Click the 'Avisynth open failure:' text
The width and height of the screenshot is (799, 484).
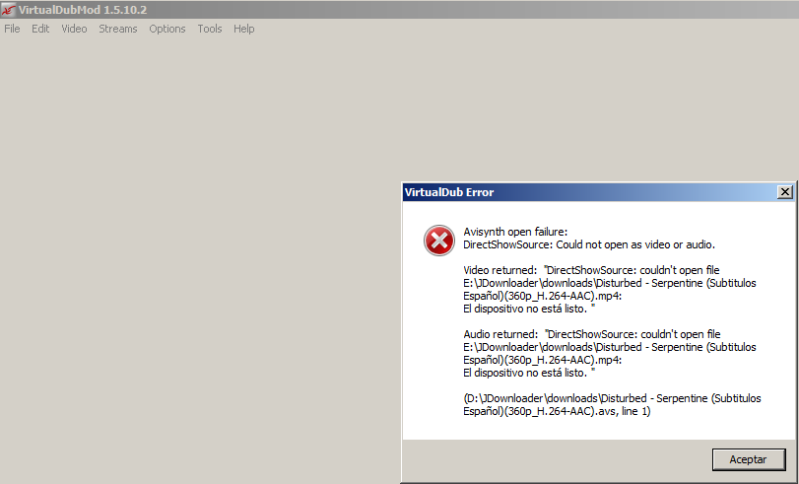tap(515, 232)
